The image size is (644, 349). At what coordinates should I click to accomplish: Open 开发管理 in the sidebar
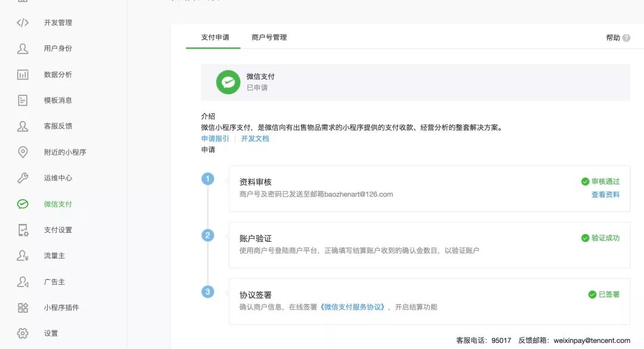coord(58,23)
